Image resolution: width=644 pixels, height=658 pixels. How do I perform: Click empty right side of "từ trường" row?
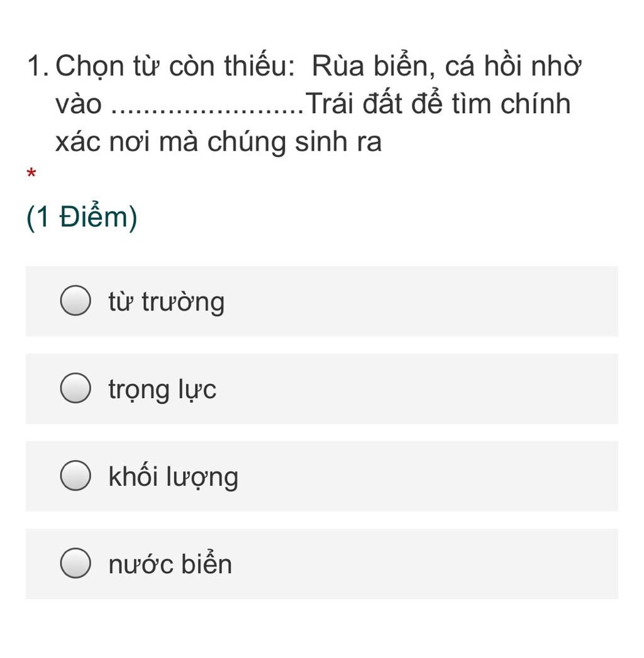[420, 301]
